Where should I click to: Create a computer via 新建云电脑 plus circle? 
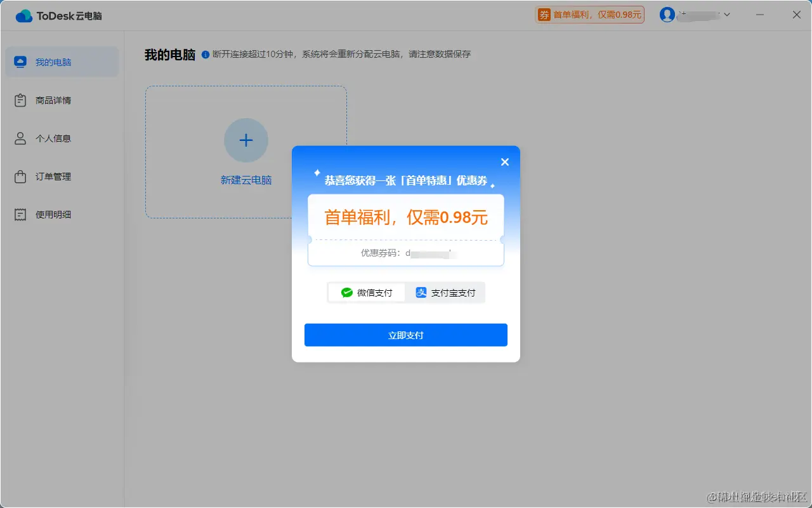tap(246, 140)
